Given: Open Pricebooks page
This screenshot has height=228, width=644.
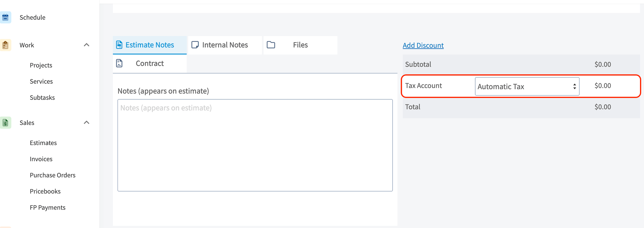Looking at the screenshot, I should (x=45, y=191).
